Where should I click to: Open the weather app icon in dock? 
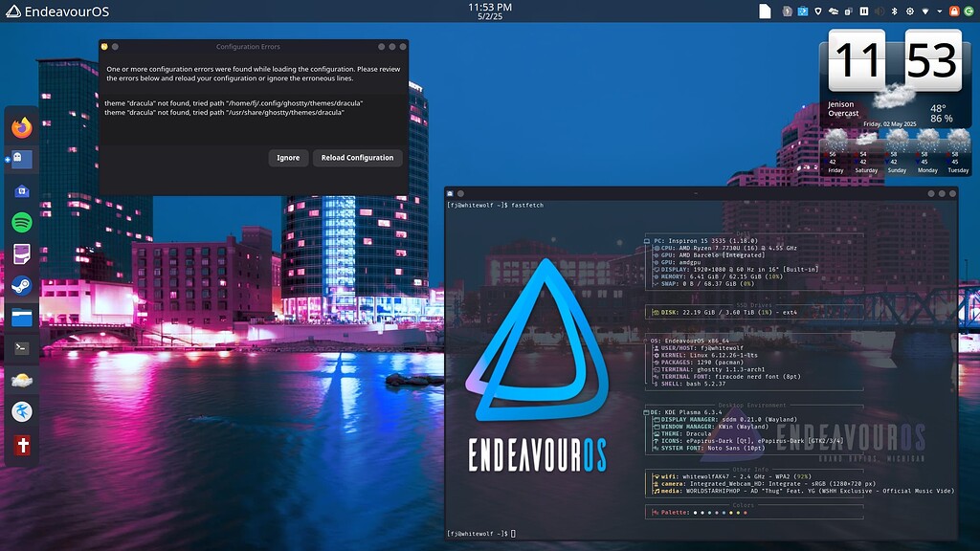coord(23,381)
